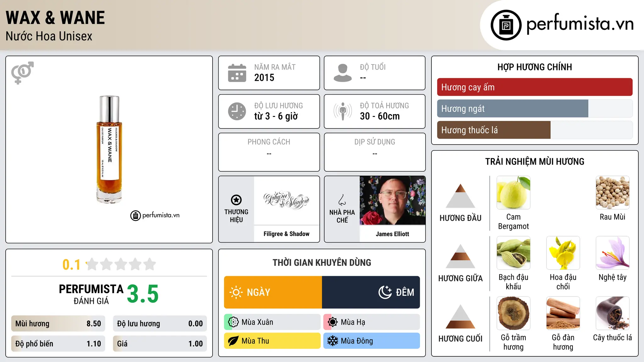Viewport: 644px width, 362px height.
Task: Open the Wax & Wane bottle photo
Action: (109, 149)
